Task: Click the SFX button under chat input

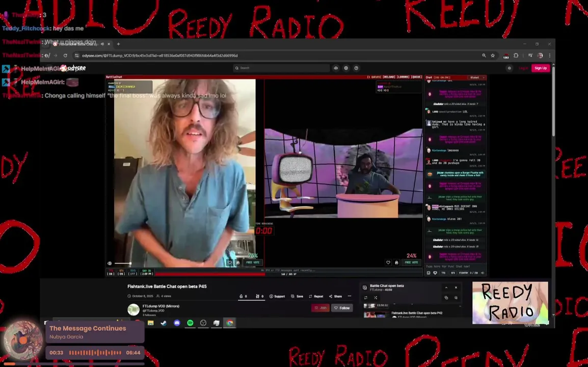Action: pos(452,273)
